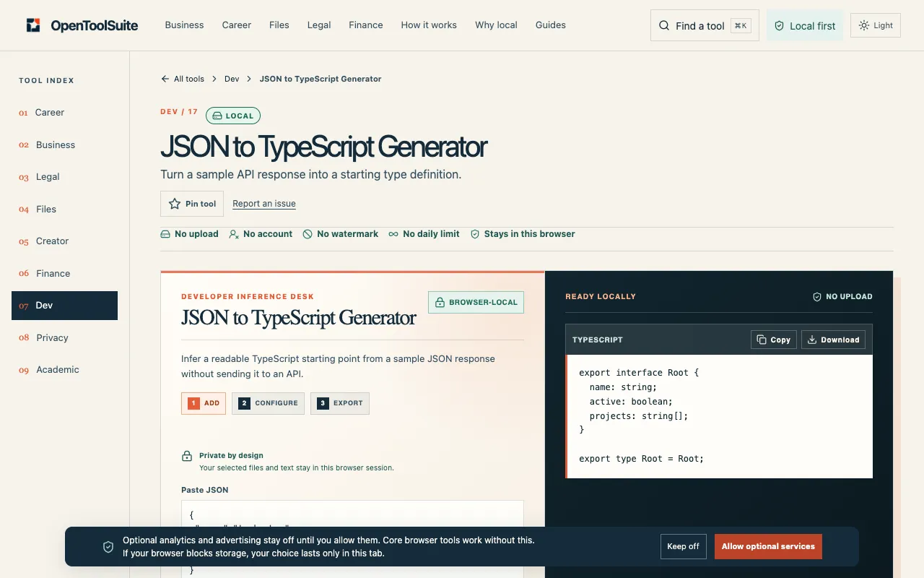Click the OpenToolSuite logo icon
Viewport: 924px width, 578px height.
click(33, 25)
